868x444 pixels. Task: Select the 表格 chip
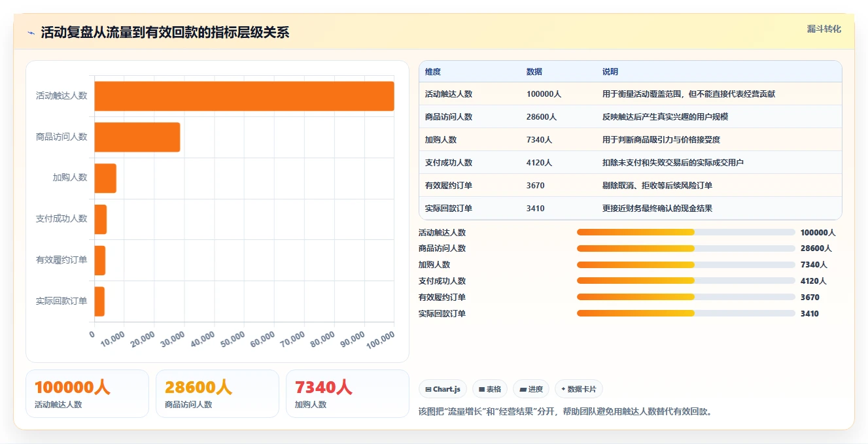tap(490, 389)
